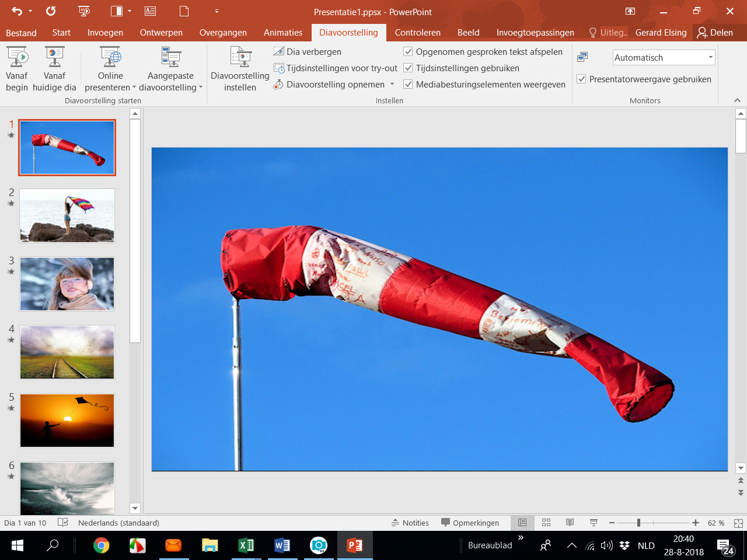Expand Aangepaste diavoorstelling menu
Image resolution: width=747 pixels, height=560 pixels.
click(x=201, y=87)
